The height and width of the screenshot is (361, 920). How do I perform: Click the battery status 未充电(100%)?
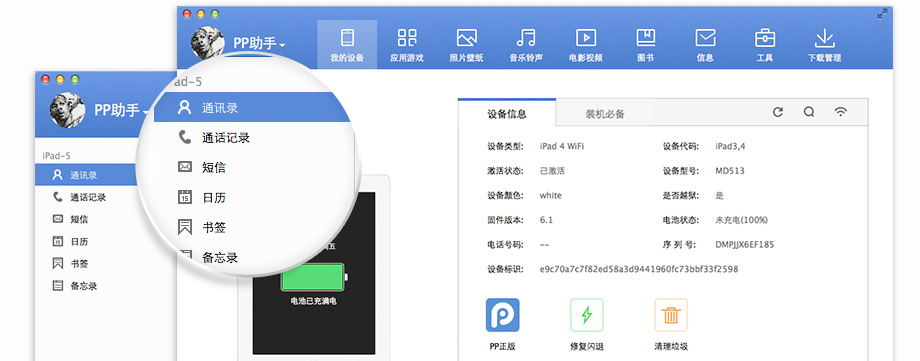(741, 220)
